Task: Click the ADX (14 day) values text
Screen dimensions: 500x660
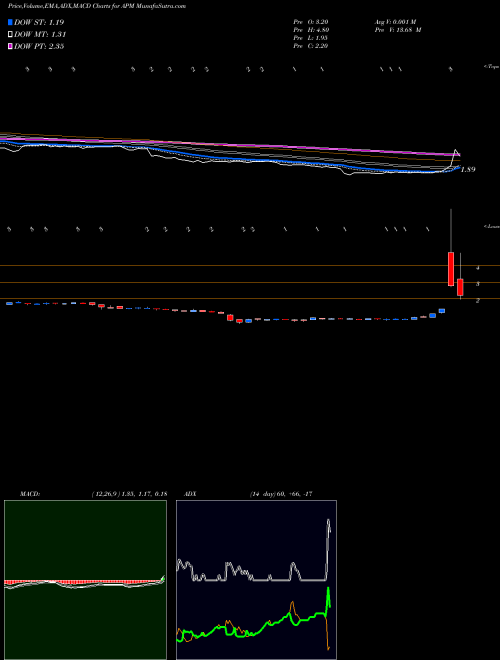Action: (x=281, y=494)
